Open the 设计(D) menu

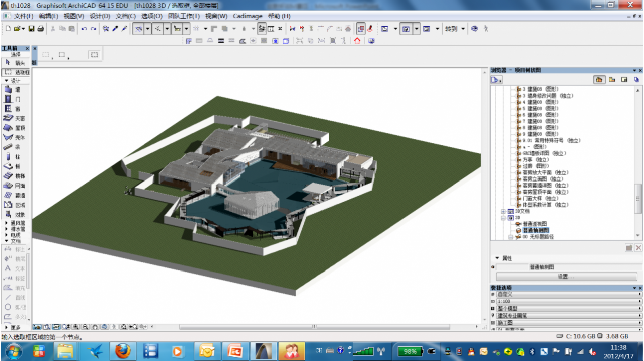click(x=100, y=16)
